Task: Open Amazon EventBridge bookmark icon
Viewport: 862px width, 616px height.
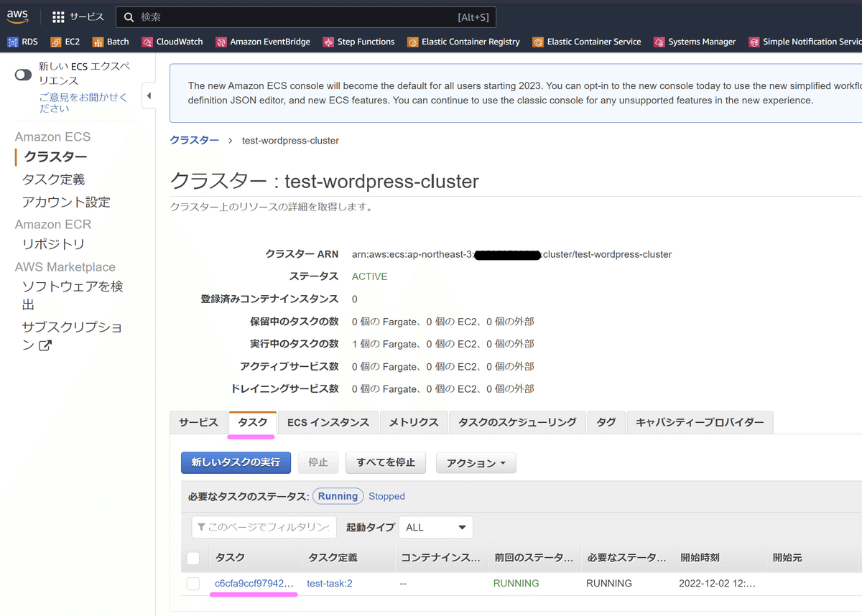Action: coord(221,42)
